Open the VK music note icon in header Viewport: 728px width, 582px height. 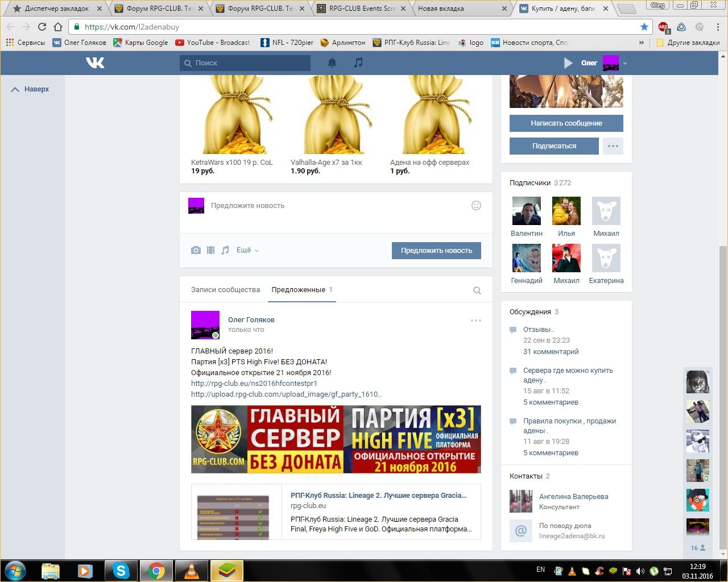pyautogui.click(x=358, y=63)
